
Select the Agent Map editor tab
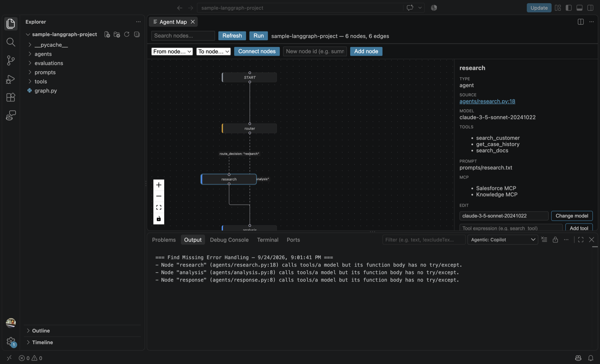pos(173,22)
